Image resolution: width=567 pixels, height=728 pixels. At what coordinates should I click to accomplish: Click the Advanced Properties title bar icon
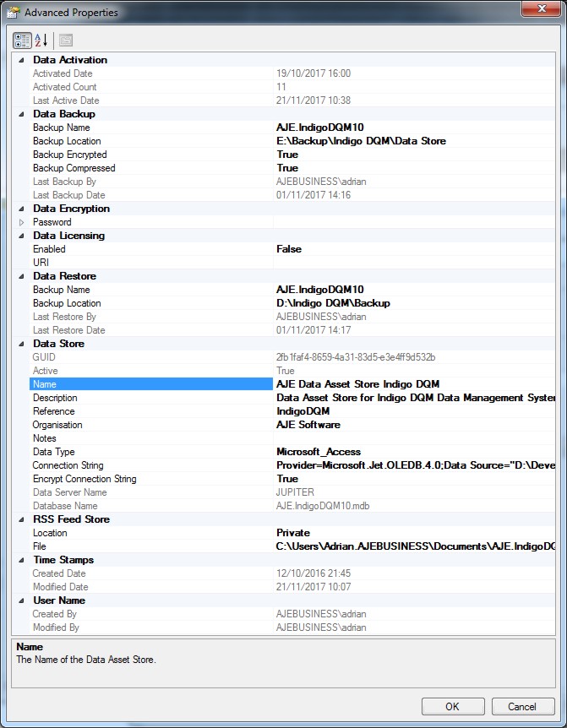tap(14, 13)
